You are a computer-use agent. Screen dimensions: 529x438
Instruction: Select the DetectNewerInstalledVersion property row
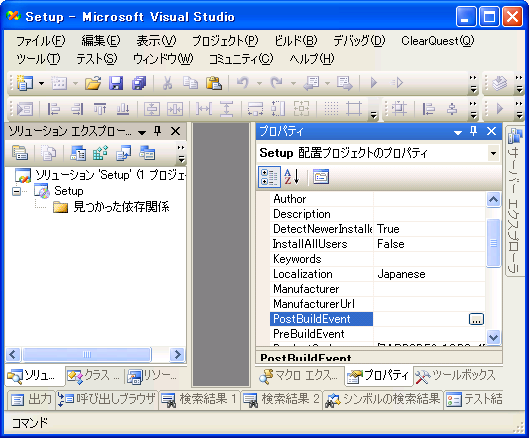(377, 229)
